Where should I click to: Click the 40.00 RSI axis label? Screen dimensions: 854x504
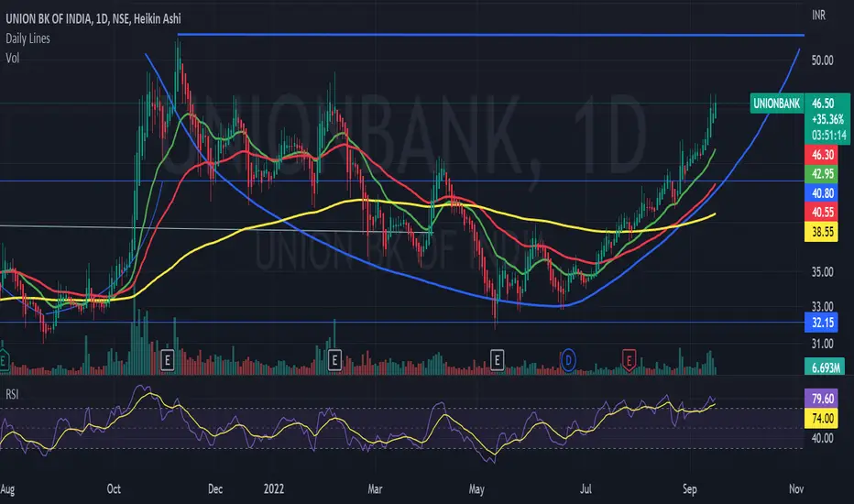coord(823,438)
